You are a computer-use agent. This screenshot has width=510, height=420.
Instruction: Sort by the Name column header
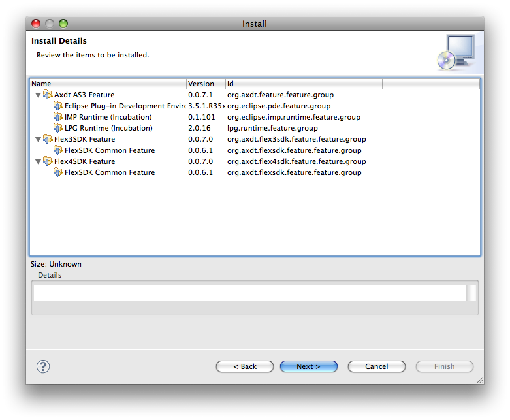[x=108, y=84]
